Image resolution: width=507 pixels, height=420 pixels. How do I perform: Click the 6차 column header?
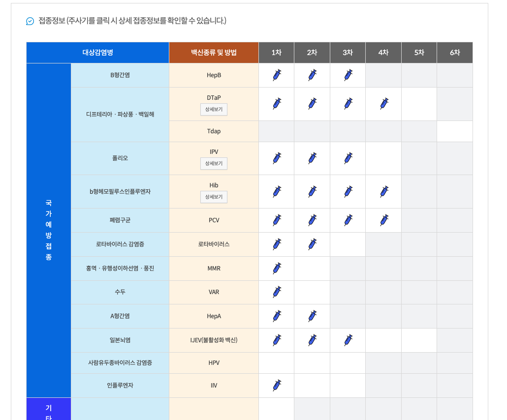(455, 53)
